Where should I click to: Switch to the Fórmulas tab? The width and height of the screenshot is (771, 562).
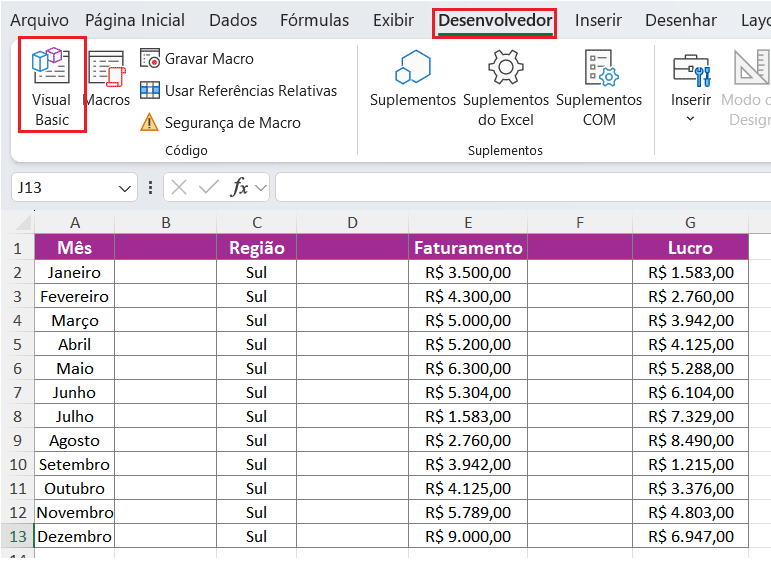tap(314, 20)
